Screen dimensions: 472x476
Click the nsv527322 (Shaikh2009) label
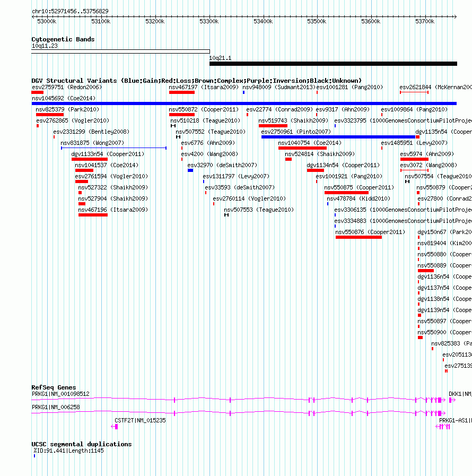(x=113, y=187)
